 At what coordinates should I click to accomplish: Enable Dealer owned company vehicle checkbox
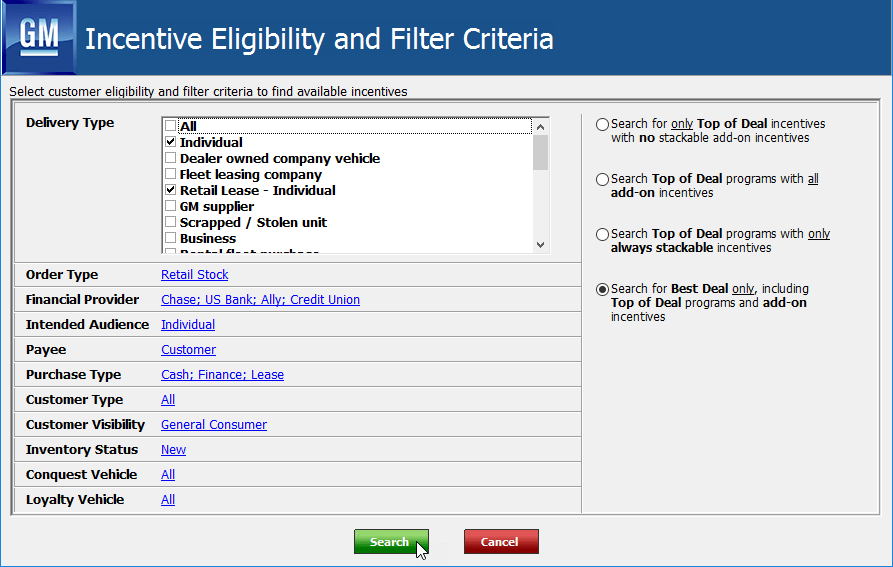click(x=170, y=158)
